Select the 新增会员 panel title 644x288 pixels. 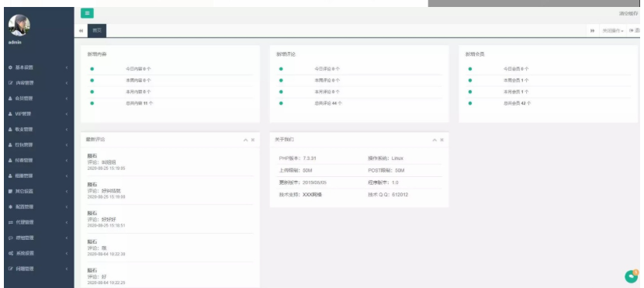(475, 54)
